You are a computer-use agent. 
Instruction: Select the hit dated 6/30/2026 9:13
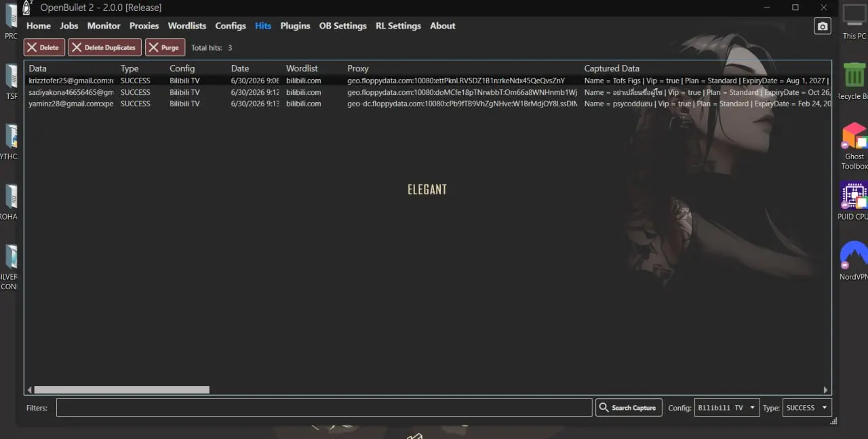pyautogui.click(x=428, y=104)
